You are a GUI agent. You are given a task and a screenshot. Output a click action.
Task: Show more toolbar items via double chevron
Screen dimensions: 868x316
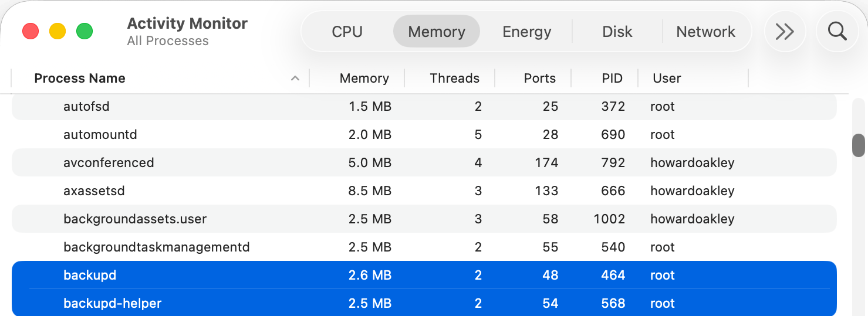785,32
